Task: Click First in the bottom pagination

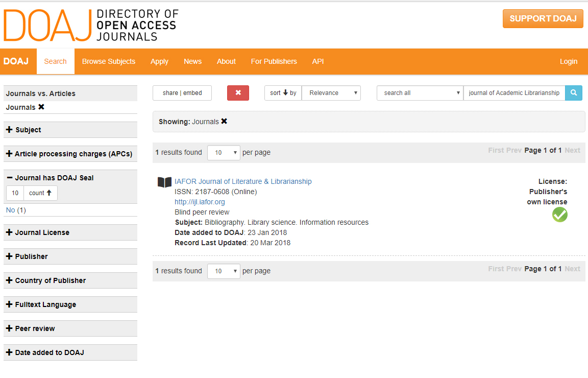Action: pyautogui.click(x=496, y=269)
